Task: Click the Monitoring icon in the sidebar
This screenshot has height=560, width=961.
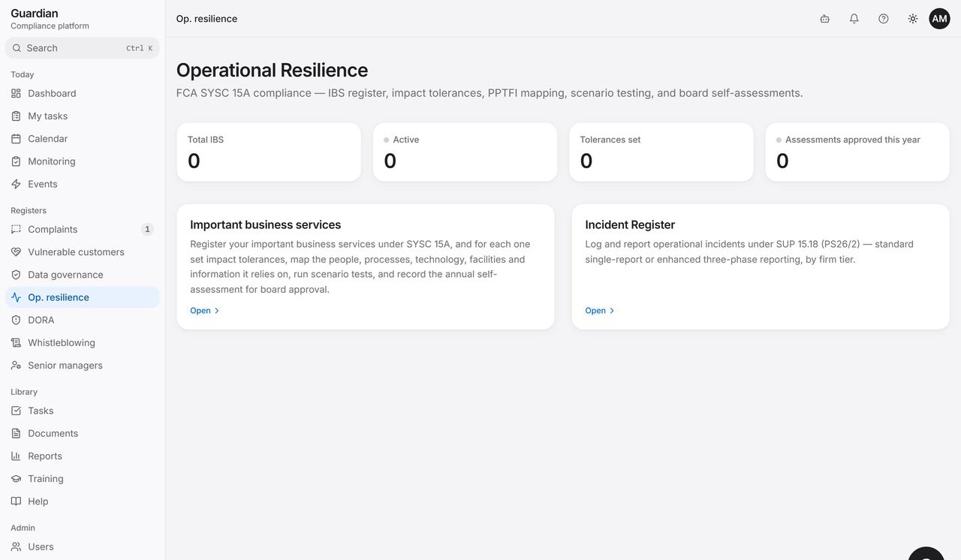Action: click(x=16, y=161)
